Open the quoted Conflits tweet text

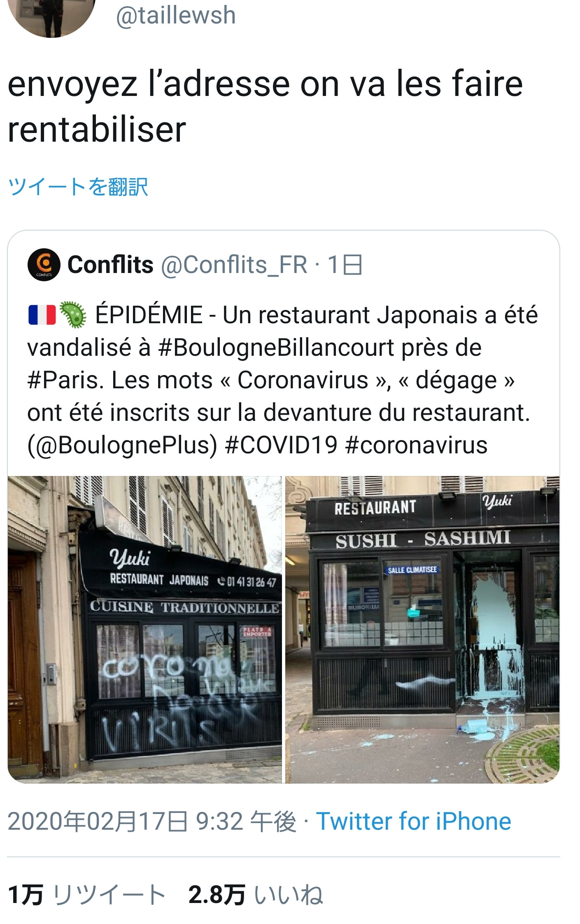(x=282, y=380)
